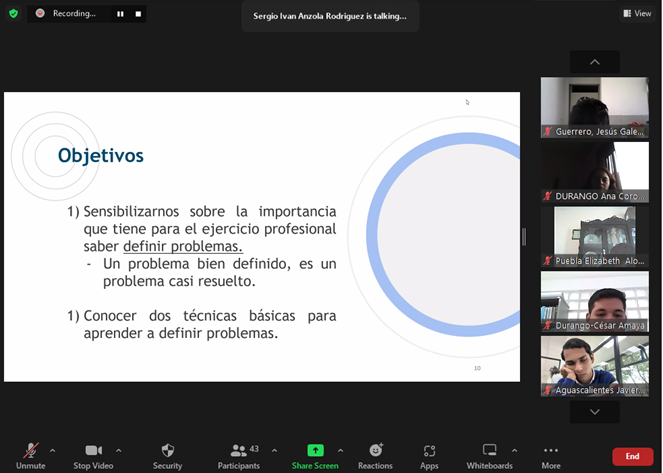
Task: Stop Video camera toggle
Action: point(93,456)
